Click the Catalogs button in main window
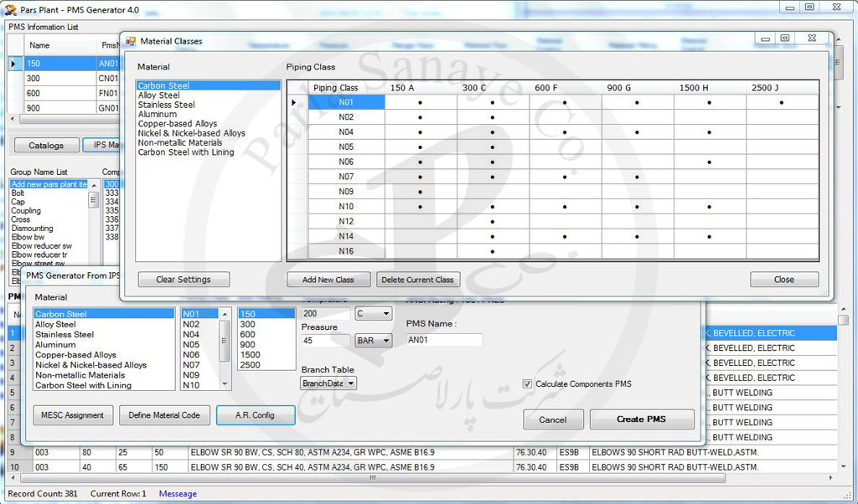This screenshot has width=858, height=504. (x=46, y=145)
